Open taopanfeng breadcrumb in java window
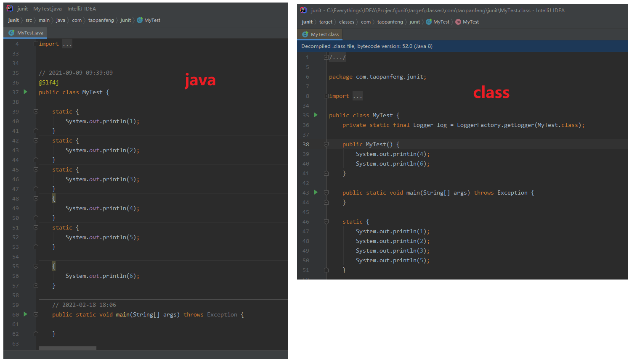Screen dimensions: 637x364 (101, 20)
